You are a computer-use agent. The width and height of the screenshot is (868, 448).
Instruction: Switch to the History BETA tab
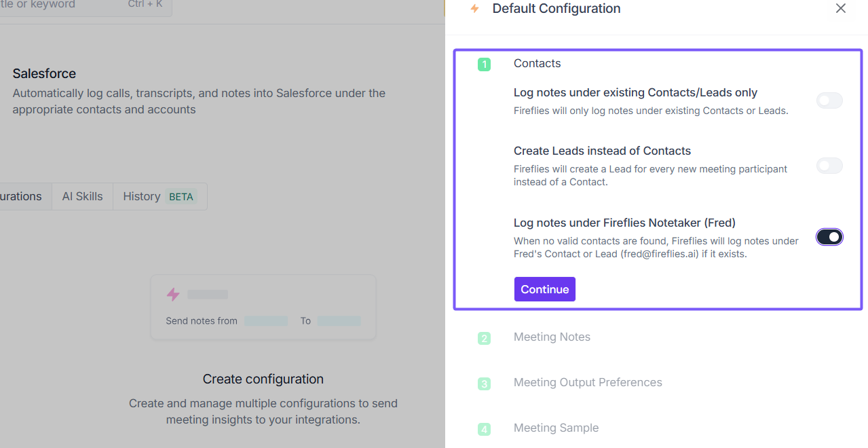tap(159, 196)
